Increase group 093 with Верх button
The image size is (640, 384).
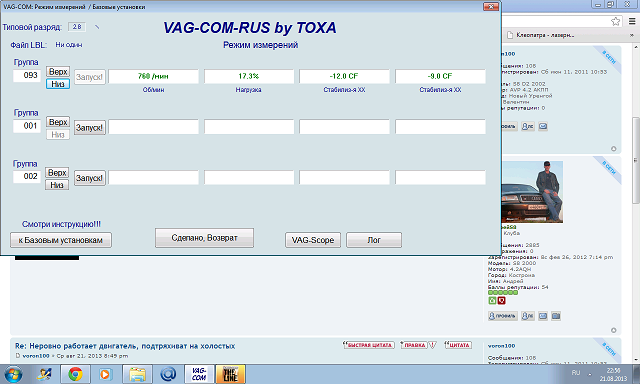pos(58,71)
